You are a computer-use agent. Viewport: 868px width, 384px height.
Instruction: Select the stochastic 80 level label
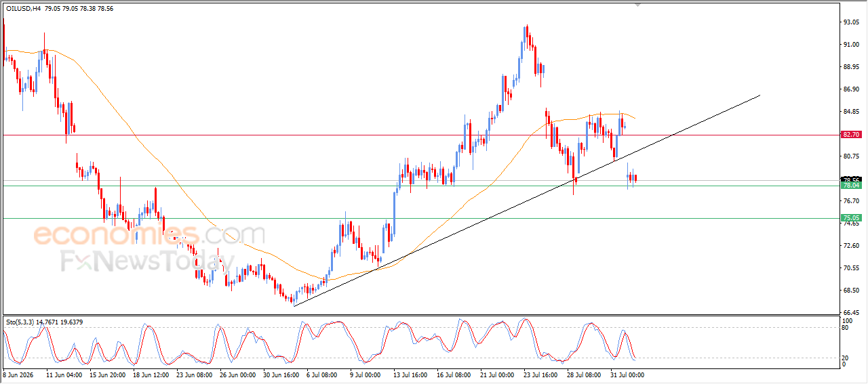coord(846,328)
